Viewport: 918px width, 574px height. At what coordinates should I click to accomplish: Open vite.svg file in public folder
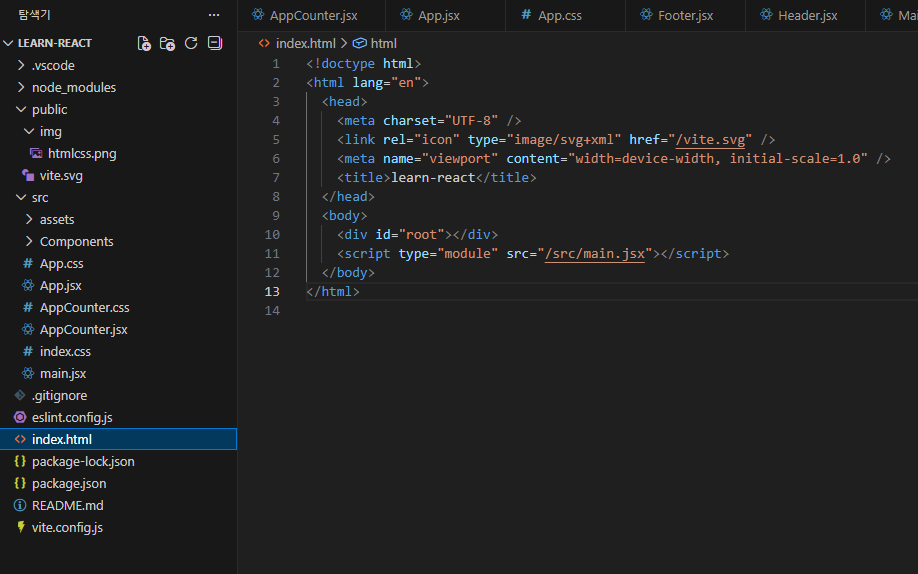[x=60, y=175]
